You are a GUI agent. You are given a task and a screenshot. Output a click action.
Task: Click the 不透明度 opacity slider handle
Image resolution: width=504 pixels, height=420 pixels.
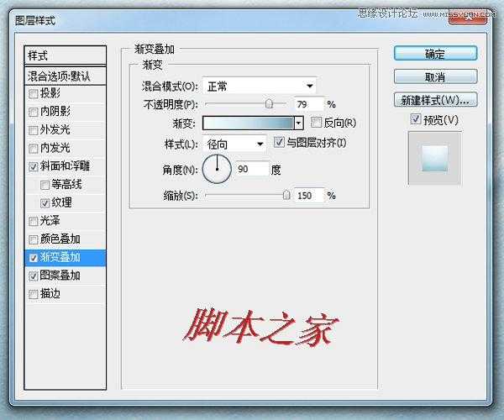(270, 104)
